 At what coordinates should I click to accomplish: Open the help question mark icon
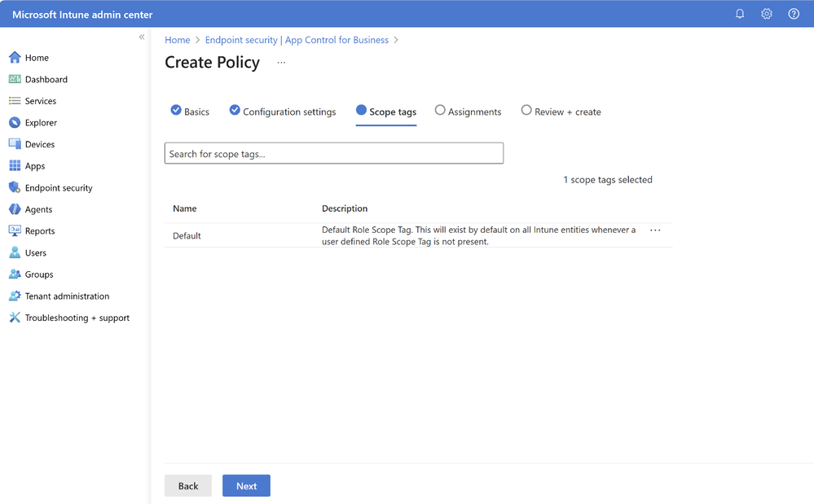[x=794, y=14]
